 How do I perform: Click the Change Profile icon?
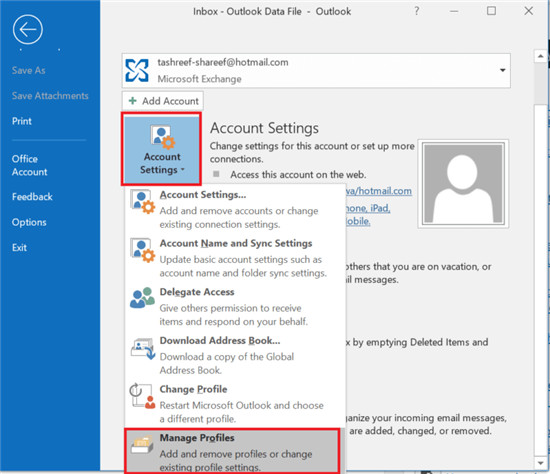(x=142, y=396)
